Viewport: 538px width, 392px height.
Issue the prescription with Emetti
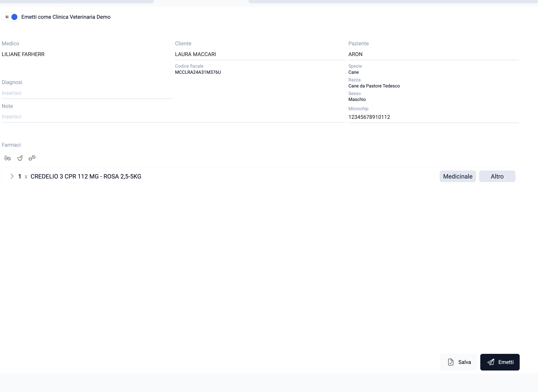coord(500,362)
